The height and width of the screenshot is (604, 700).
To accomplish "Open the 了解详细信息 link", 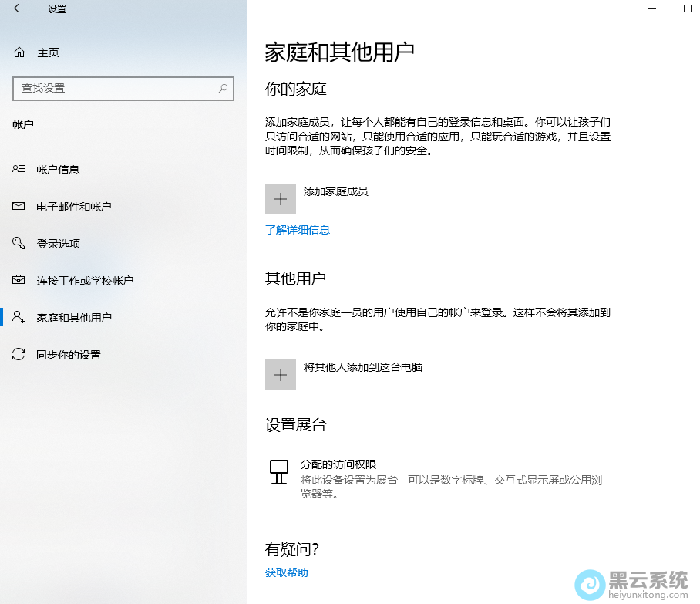I will pyautogui.click(x=298, y=230).
